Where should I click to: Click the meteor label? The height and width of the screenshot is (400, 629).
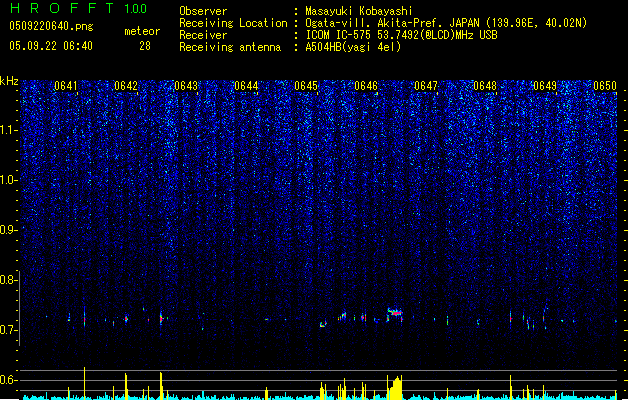coord(142,31)
